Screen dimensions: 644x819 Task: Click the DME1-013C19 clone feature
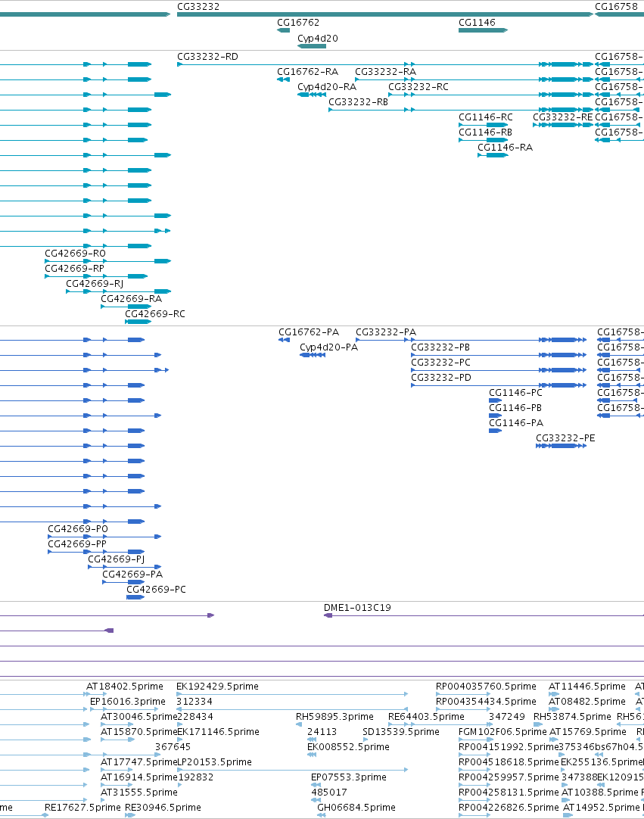484,616
